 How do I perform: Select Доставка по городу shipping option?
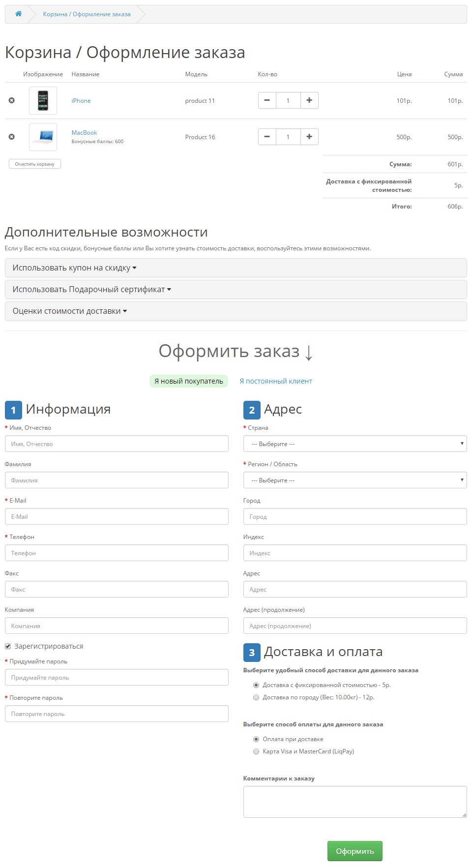(256, 697)
